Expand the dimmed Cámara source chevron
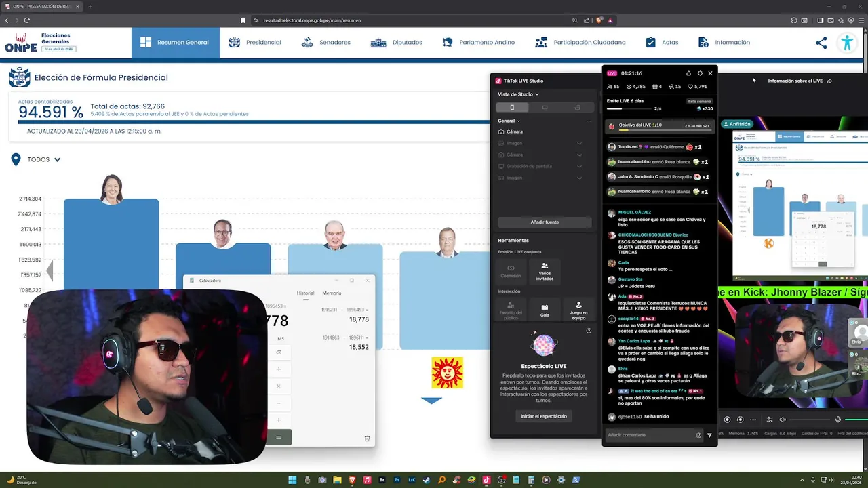868x488 pixels. pyautogui.click(x=579, y=155)
